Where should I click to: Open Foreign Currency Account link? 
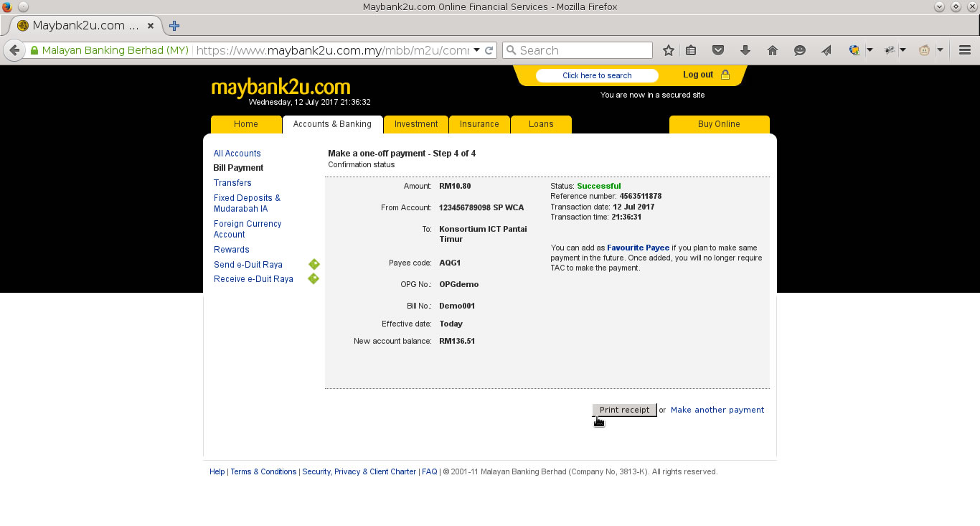pos(248,229)
